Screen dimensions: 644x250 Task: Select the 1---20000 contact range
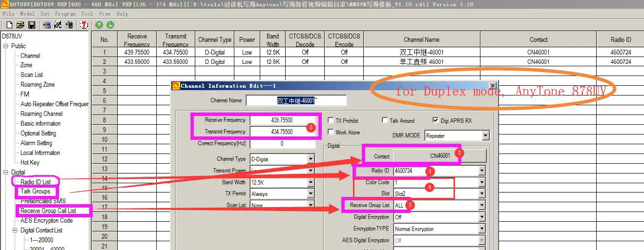click(x=42, y=240)
